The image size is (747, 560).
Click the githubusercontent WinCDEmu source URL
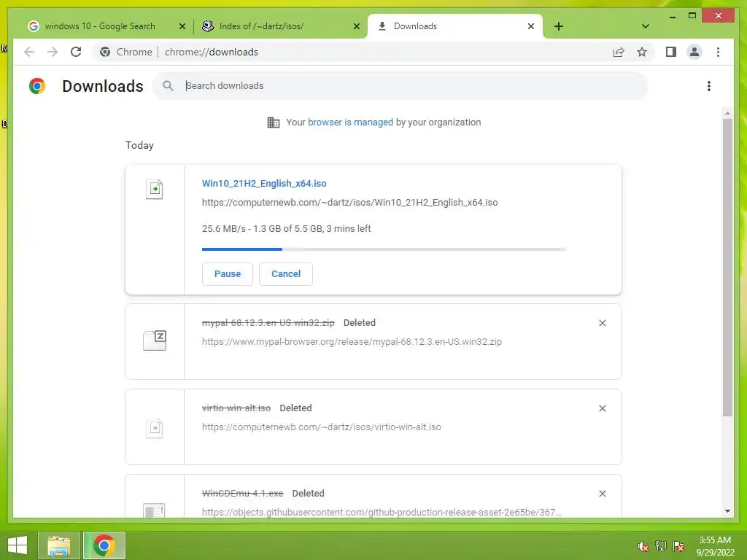(x=382, y=513)
